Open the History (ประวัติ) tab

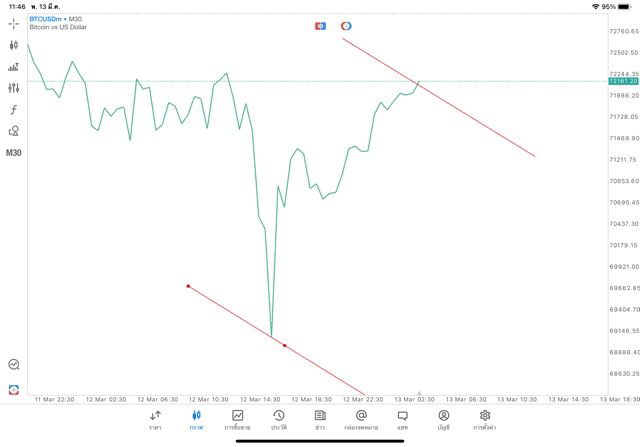tap(279, 420)
